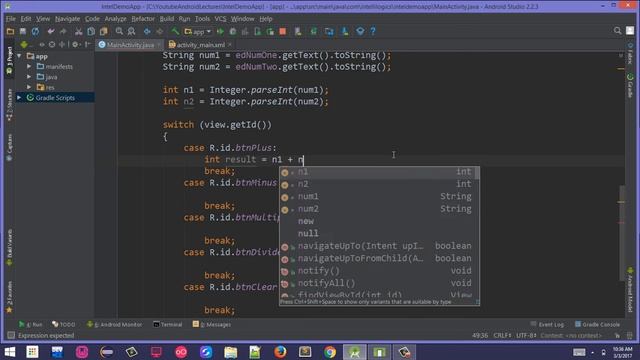This screenshot has height=360, width=640.
Task: Open the CRLF line separator selector
Action: [502, 336]
